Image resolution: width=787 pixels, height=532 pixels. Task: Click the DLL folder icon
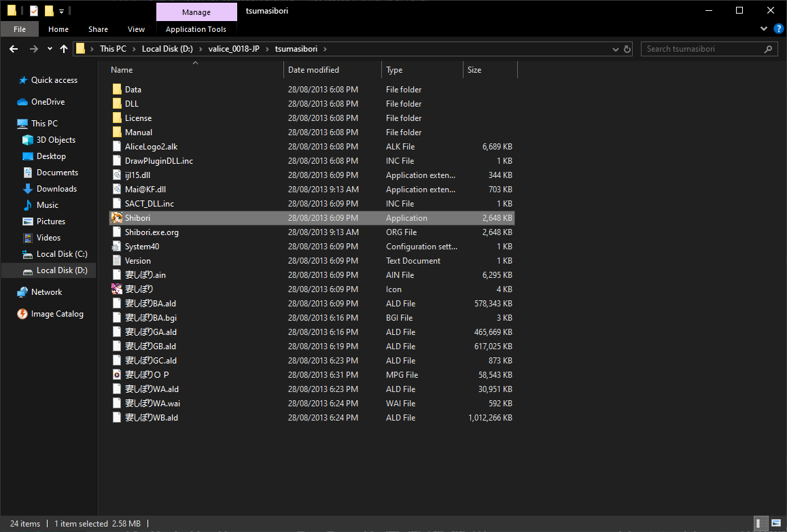pyautogui.click(x=117, y=103)
